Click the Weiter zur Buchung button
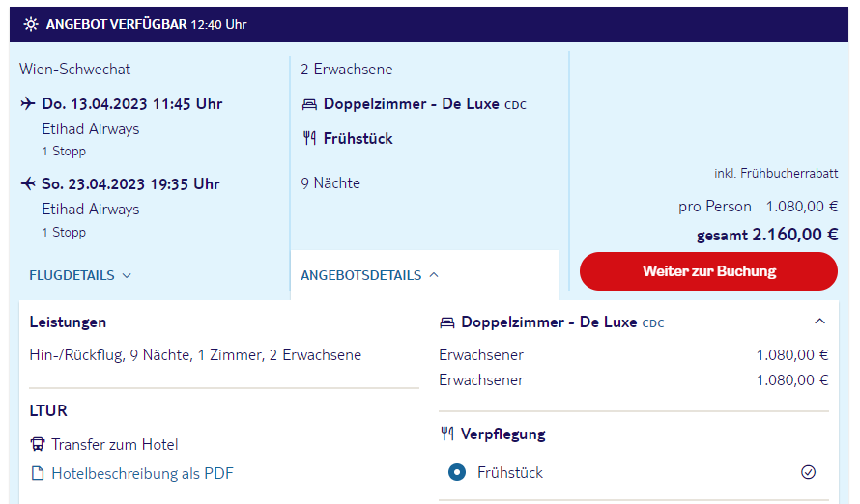 click(708, 271)
